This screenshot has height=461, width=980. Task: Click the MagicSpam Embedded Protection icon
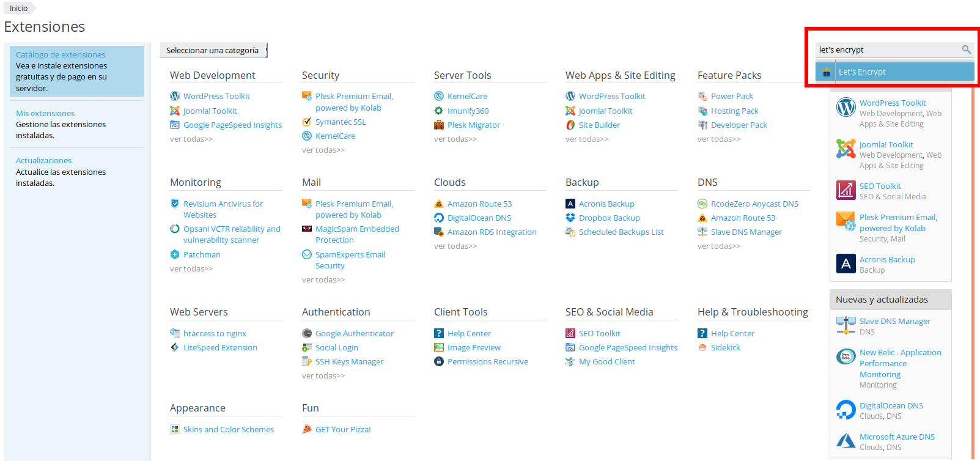click(307, 229)
